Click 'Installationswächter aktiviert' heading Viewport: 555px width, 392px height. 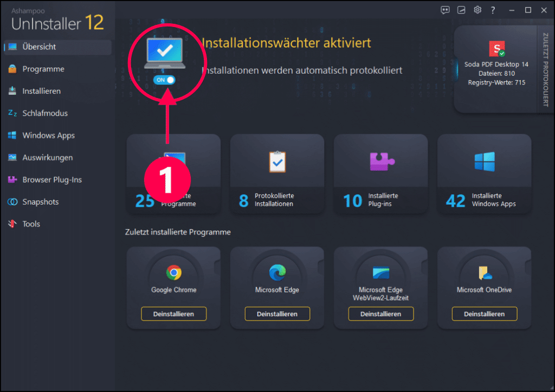(286, 43)
